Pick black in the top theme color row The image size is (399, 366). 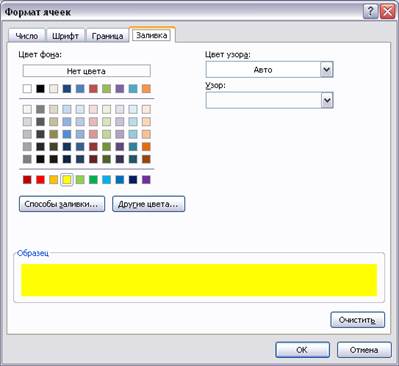pos(40,89)
